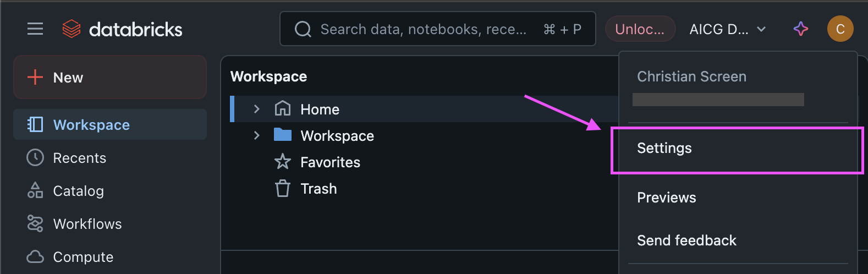Open the AICG workspace switcher dropdown
Screen dimensions: 868x274
(x=727, y=29)
